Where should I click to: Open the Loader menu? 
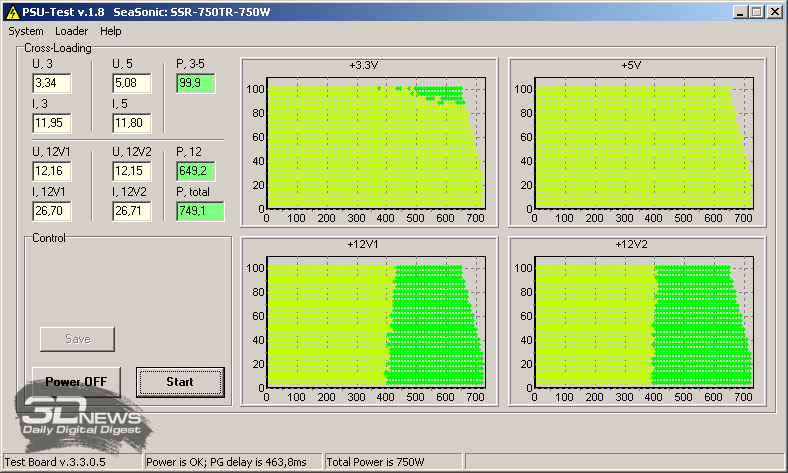pos(72,31)
